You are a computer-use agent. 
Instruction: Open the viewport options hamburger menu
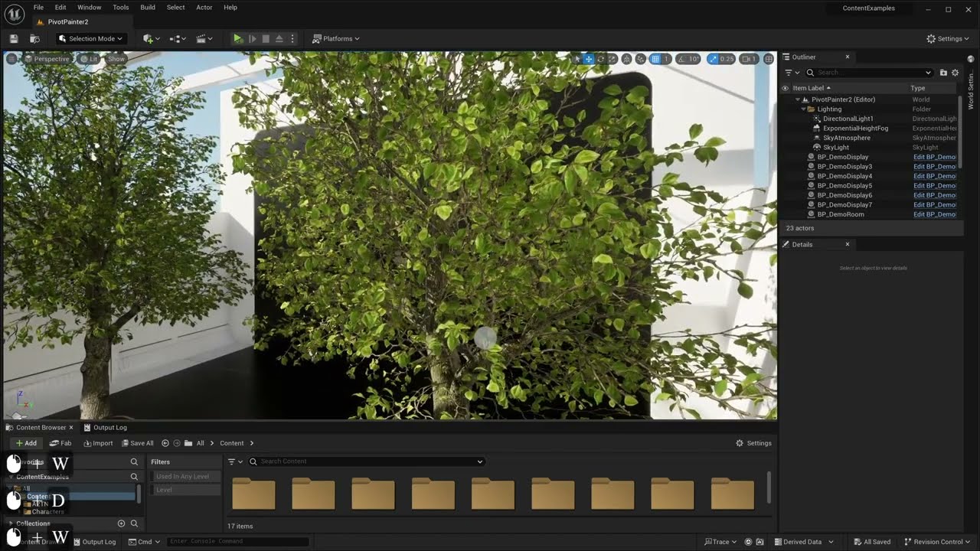coord(11,59)
